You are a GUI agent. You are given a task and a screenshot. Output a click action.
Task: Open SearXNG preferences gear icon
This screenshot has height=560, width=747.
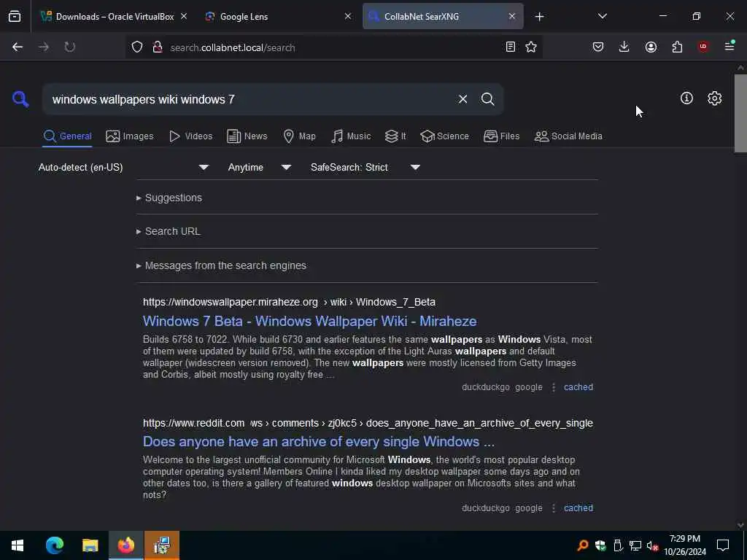click(x=714, y=98)
